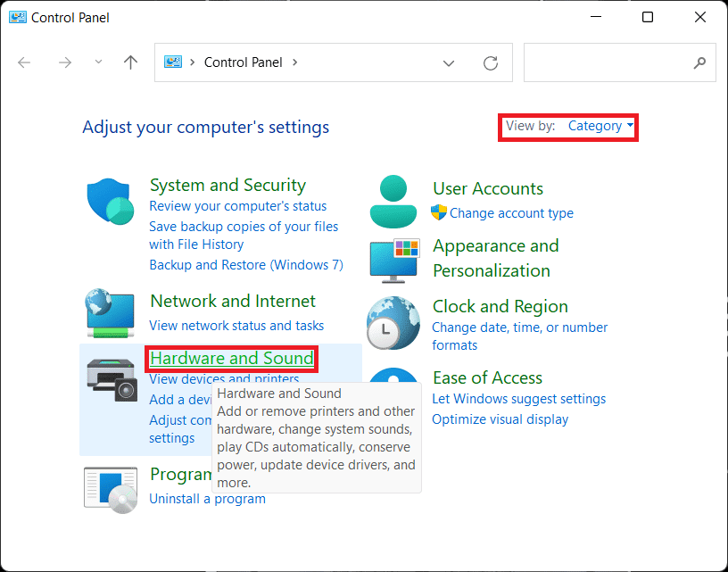Open Backup and Restore (Windows 7)
The image size is (728, 572).
(246, 265)
